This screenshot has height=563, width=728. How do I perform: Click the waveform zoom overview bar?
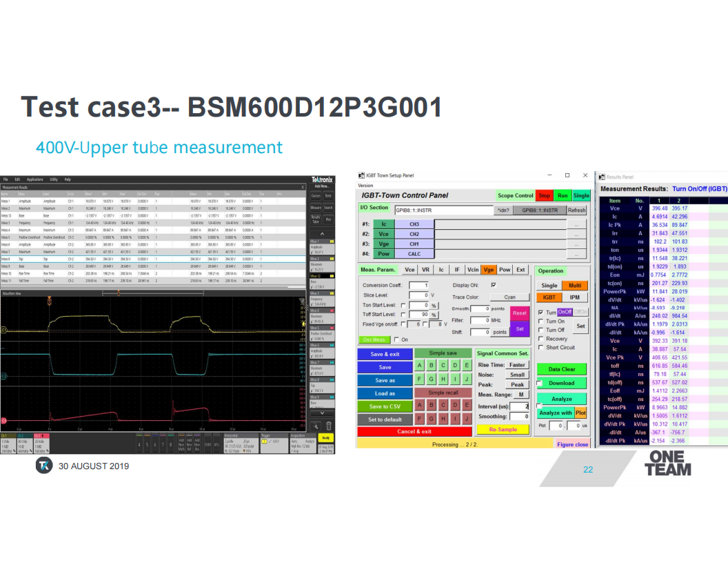click(153, 293)
